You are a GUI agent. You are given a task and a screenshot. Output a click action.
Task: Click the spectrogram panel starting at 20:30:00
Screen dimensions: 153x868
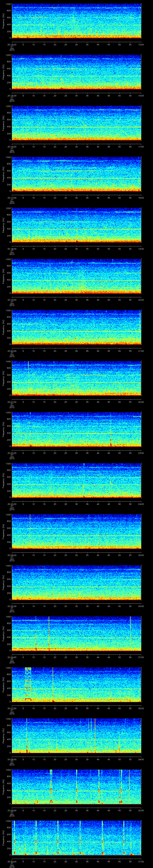tap(77, 838)
